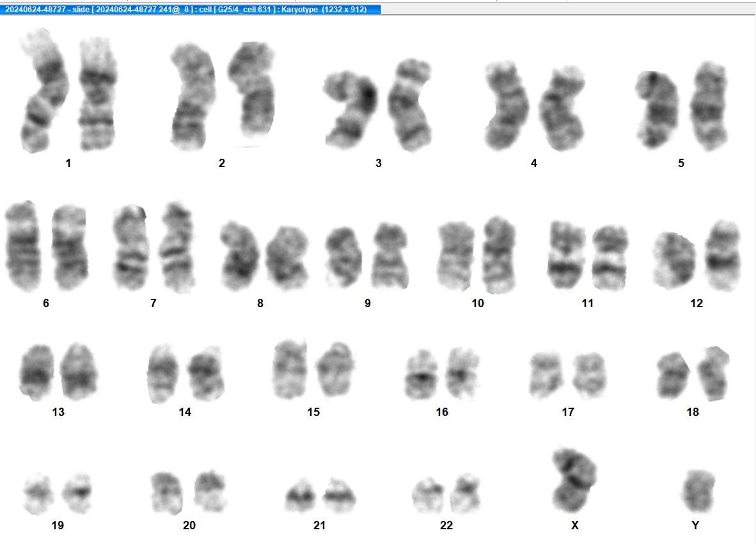The image size is (756, 544).
Task: Pick the right chromosome 15
Action: pyautogui.click(x=336, y=369)
